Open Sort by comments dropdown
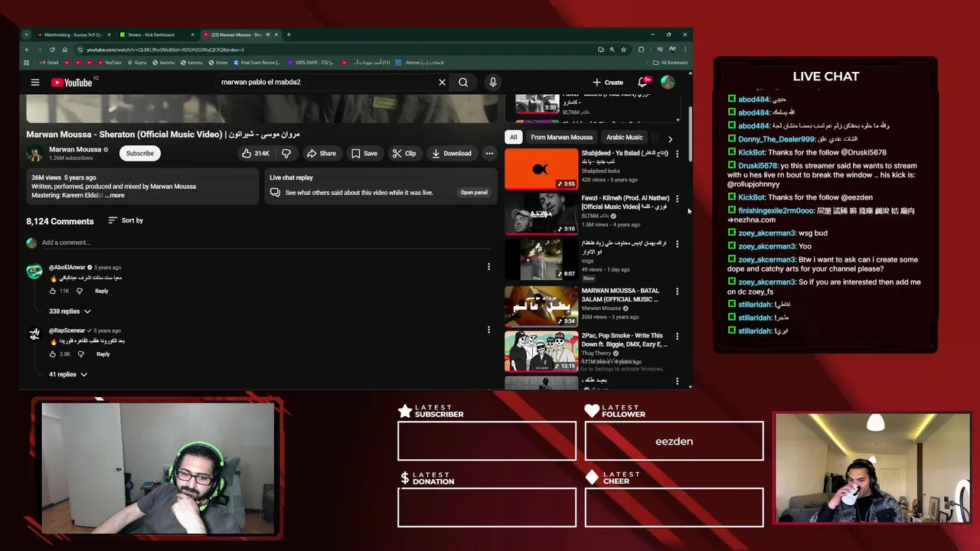 click(x=126, y=220)
